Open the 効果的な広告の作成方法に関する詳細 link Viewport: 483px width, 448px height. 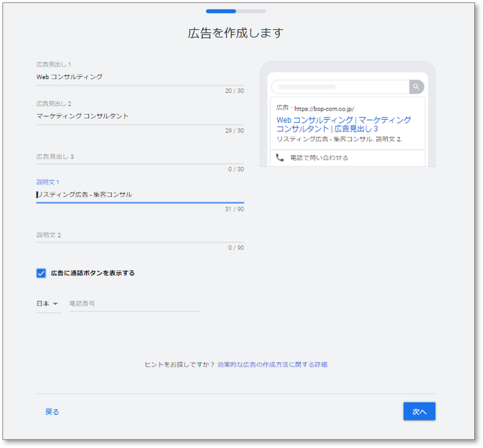[272, 365]
